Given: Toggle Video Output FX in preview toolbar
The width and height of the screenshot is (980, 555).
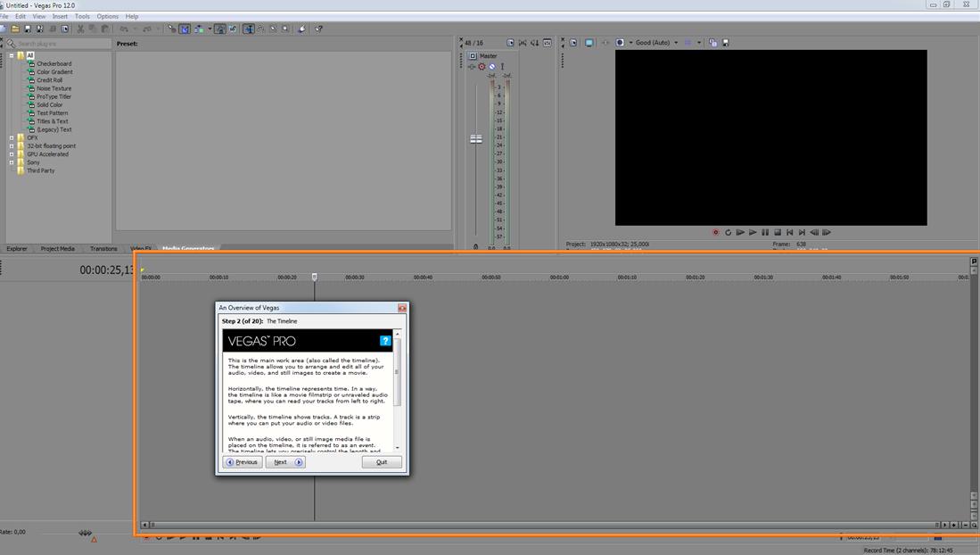Looking at the screenshot, I should (x=605, y=43).
